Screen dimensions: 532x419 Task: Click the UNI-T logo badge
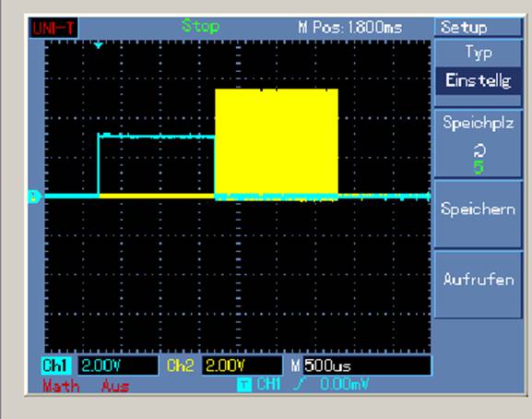(54, 28)
